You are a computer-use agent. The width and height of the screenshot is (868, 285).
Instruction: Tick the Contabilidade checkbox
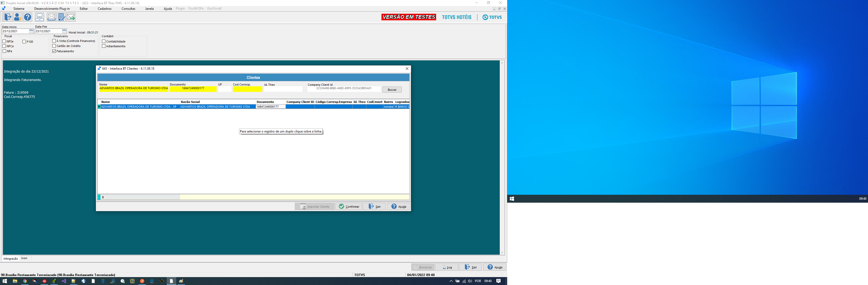[104, 41]
